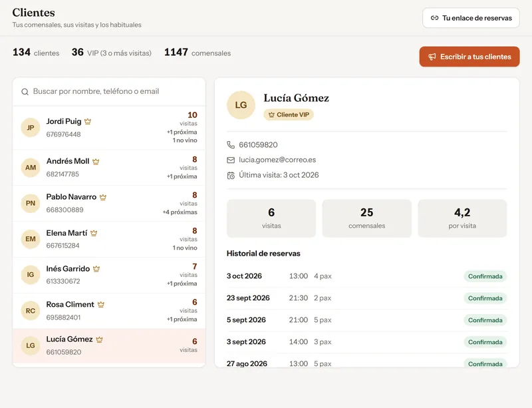Click Confirmada badge for 5 sept 2026
The width and height of the screenshot is (532, 408).
coord(485,320)
